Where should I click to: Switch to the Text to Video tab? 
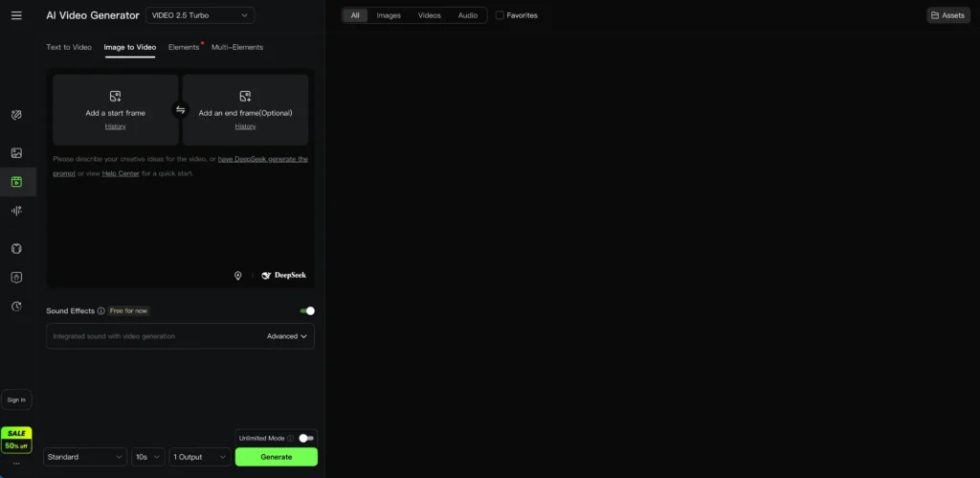click(x=69, y=47)
